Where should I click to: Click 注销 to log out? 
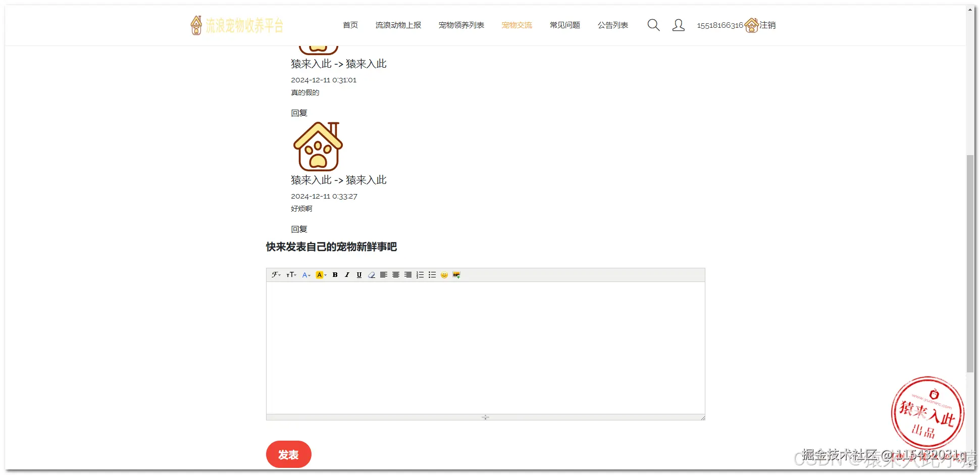pyautogui.click(x=767, y=25)
